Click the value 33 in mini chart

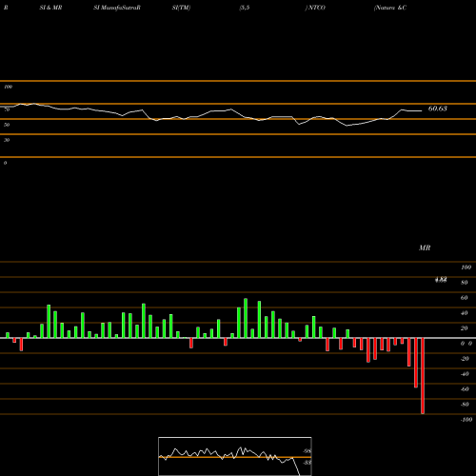coord(307,463)
